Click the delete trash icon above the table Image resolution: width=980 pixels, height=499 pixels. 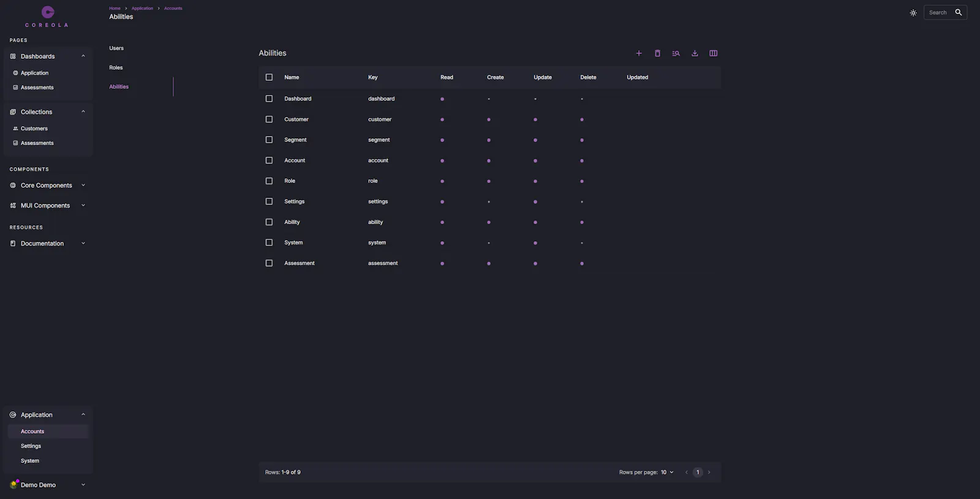coord(657,53)
